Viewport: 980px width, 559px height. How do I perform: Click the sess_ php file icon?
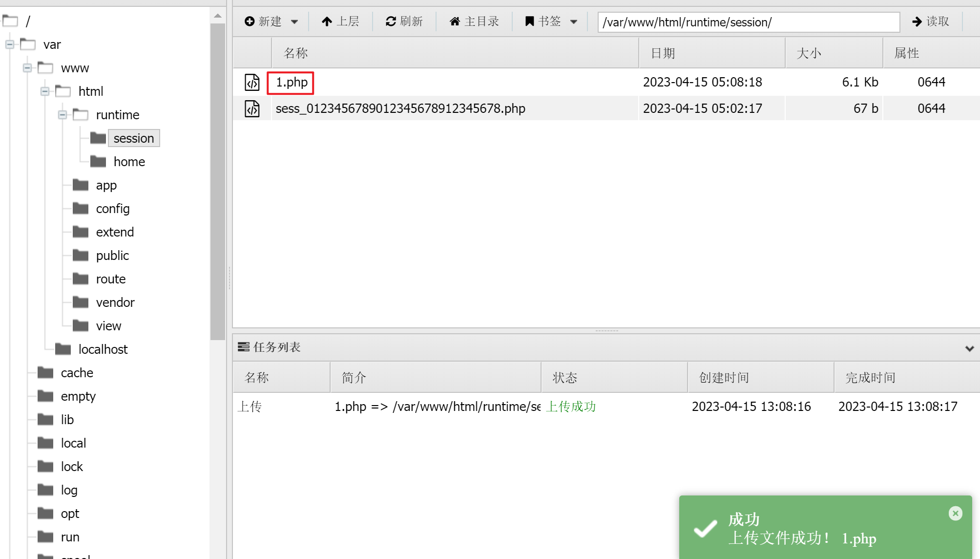point(252,108)
